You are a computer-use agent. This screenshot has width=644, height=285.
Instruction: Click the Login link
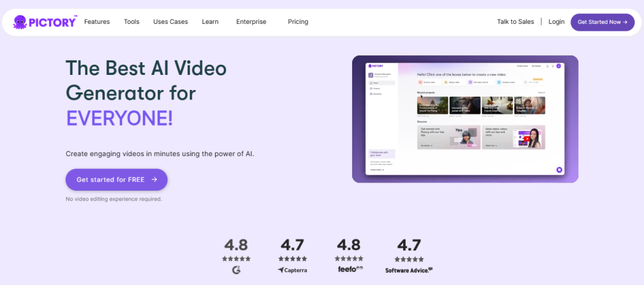[x=557, y=22]
